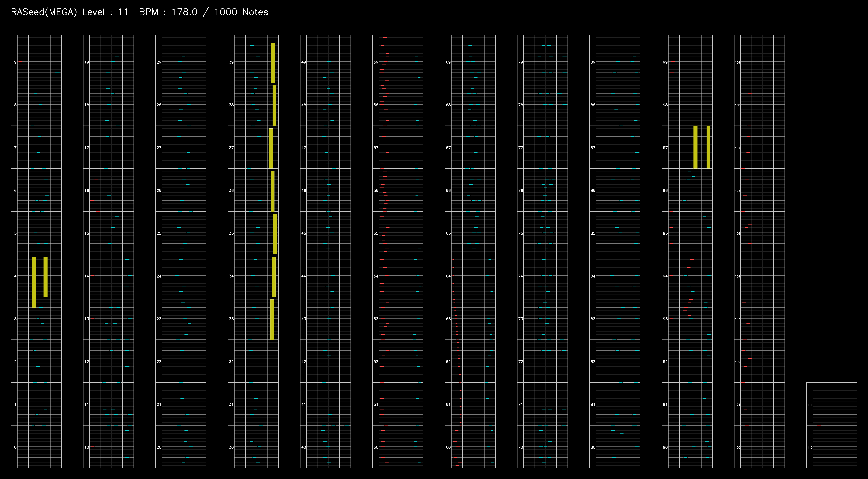
Task: Select the yellow hold note in measure 36
Action: 273,191
